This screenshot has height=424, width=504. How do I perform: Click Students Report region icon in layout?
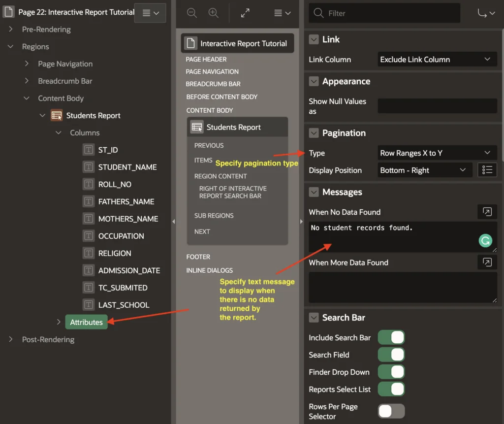[197, 127]
